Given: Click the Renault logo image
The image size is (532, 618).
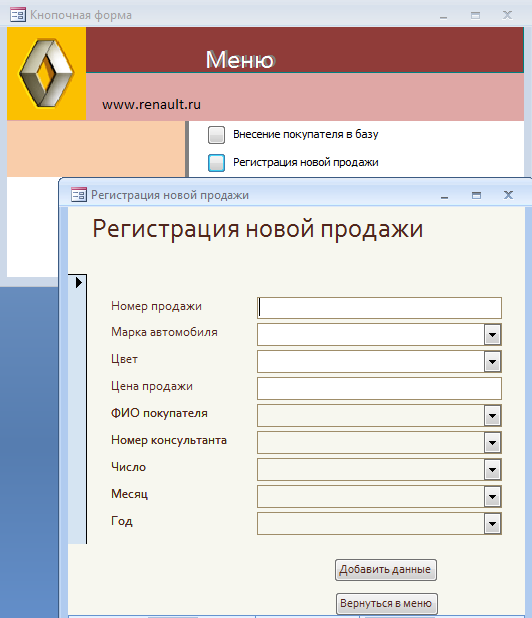Looking at the screenshot, I should 47,74.
